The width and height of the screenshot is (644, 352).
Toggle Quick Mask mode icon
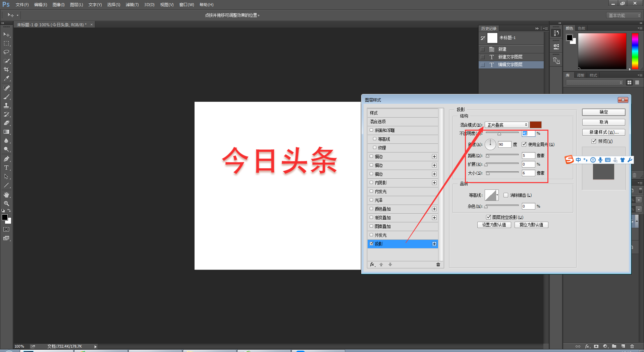coord(6,229)
